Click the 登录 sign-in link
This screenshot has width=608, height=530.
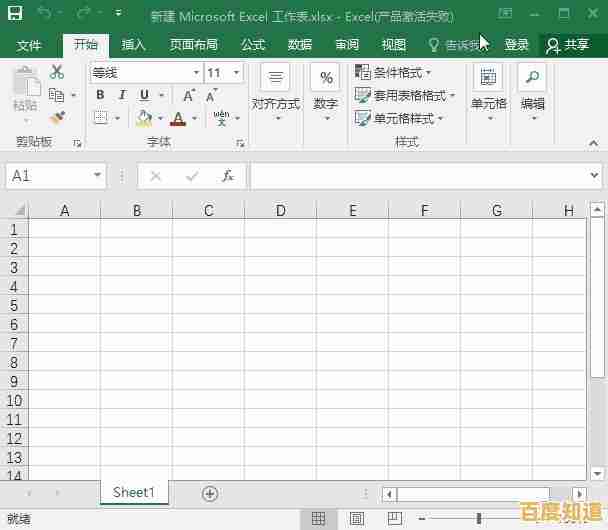[x=517, y=45]
